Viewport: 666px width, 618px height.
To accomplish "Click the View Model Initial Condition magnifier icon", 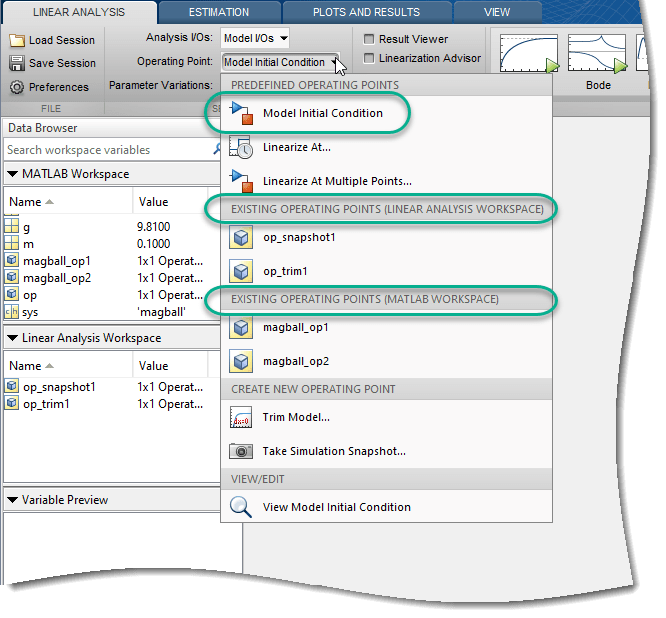I will [x=241, y=507].
